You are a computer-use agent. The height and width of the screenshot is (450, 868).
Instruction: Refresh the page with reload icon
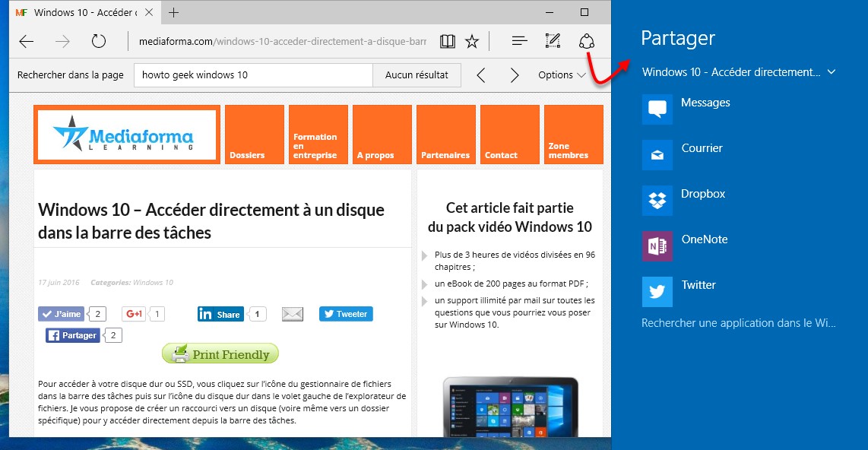tap(99, 42)
